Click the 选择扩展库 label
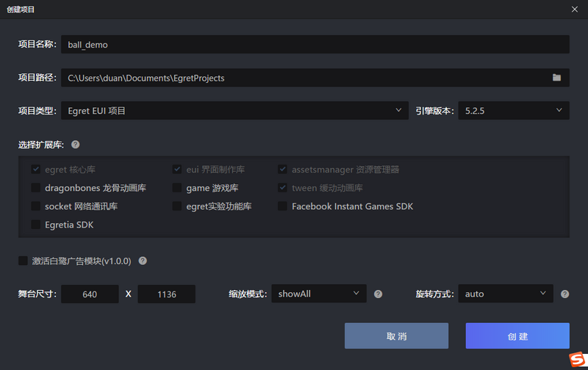Screen dimensions: 588x370 pos(41,145)
